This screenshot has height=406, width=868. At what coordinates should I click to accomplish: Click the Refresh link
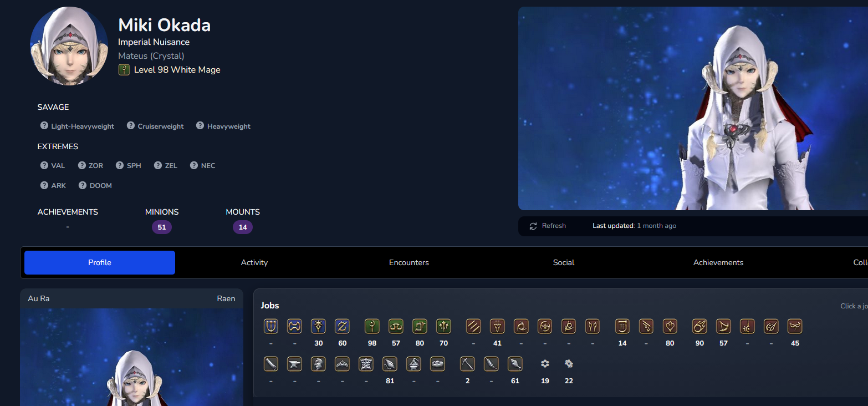tap(554, 226)
